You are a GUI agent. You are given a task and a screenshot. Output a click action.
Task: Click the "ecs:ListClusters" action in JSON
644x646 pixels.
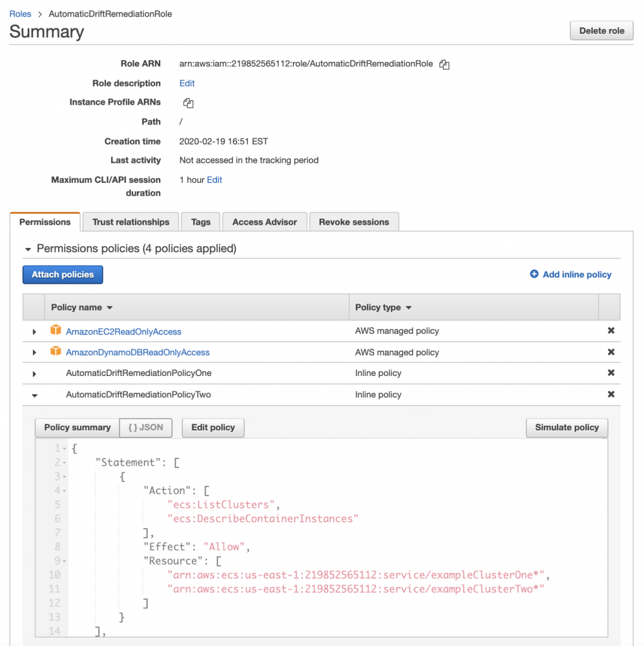221,505
